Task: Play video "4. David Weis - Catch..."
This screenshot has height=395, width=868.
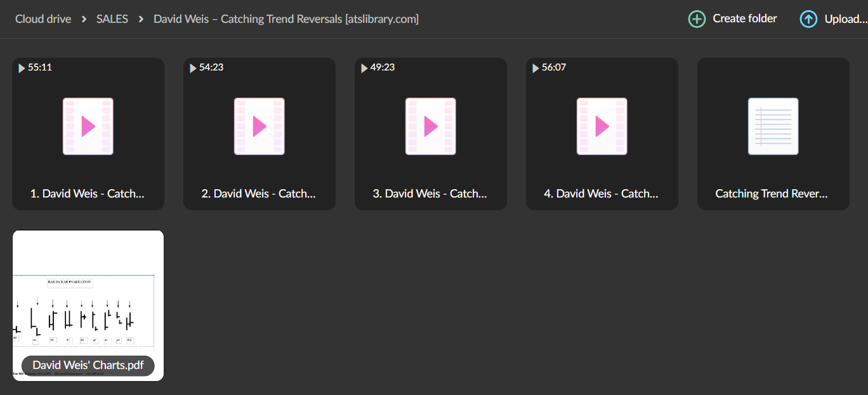Action: [x=602, y=126]
